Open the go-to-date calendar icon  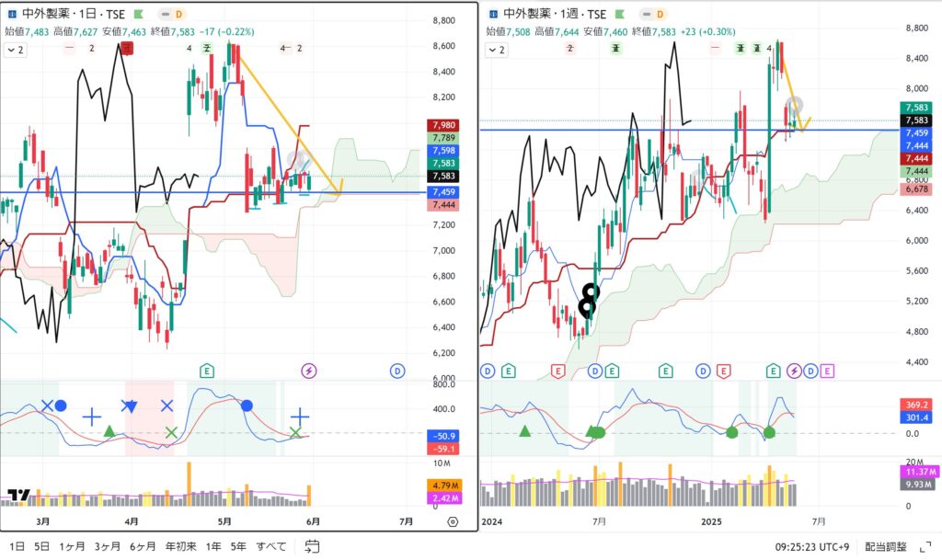click(312, 546)
